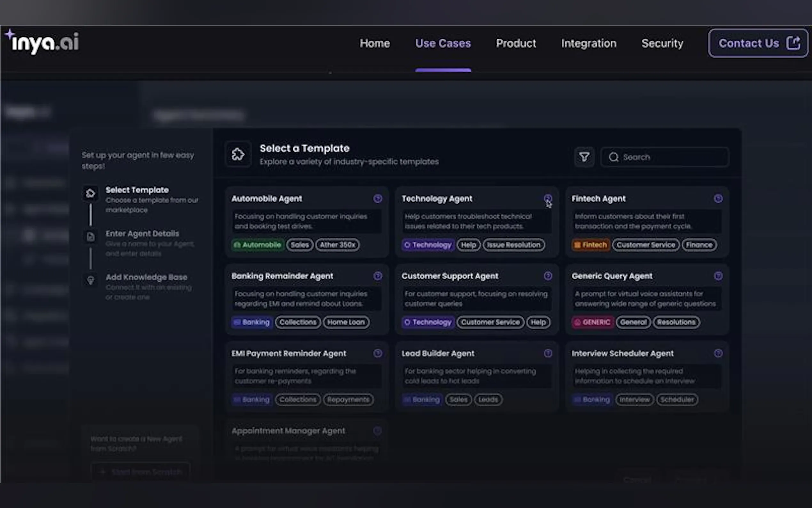Viewport: 812px width, 508px height.
Task: Click info icon on Lead Builder Agent
Action: point(548,353)
